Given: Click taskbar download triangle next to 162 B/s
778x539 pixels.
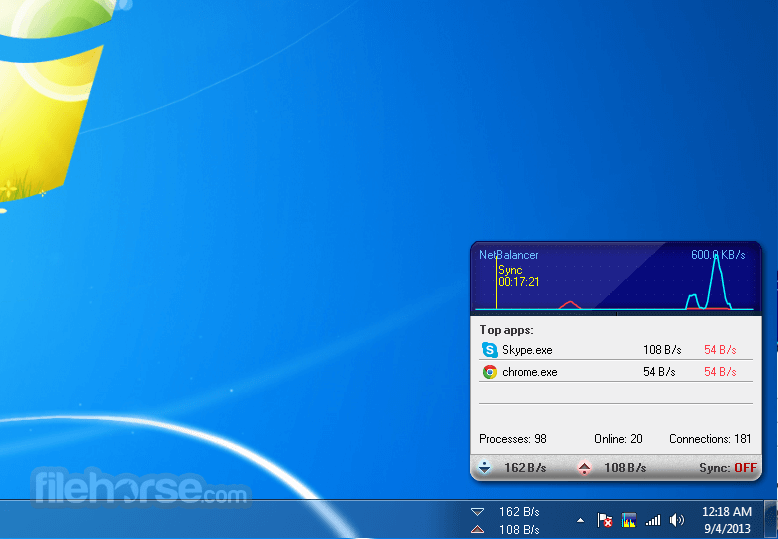Looking at the screenshot, I should point(477,512).
